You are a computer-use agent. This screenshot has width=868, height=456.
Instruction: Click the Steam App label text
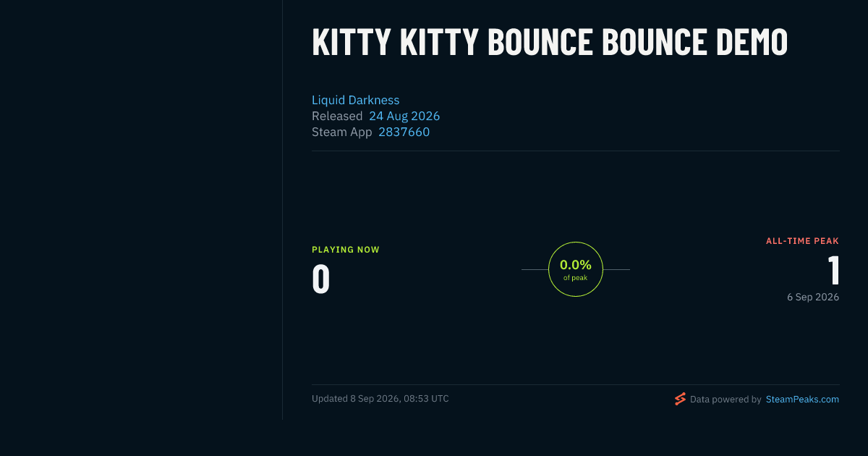pyautogui.click(x=342, y=132)
